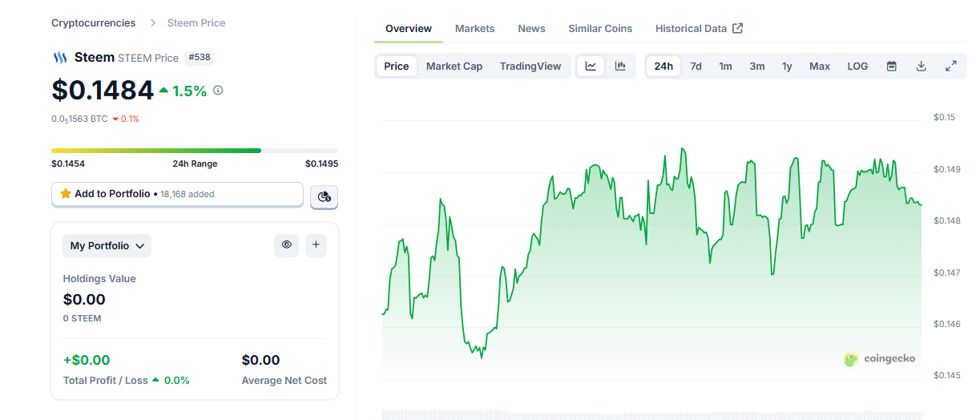This screenshot has height=420, width=980.
Task: Switch to candlestick chart icon
Action: click(x=620, y=67)
